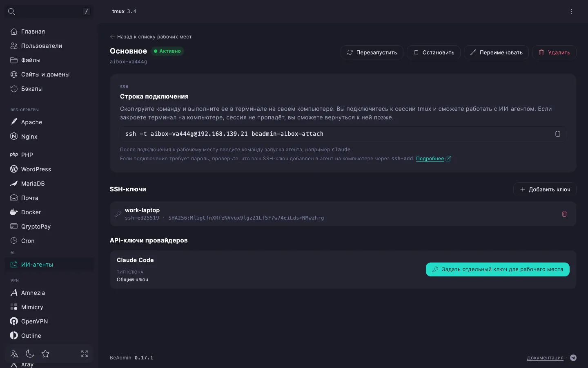Go back to workspaces list link

tap(151, 37)
